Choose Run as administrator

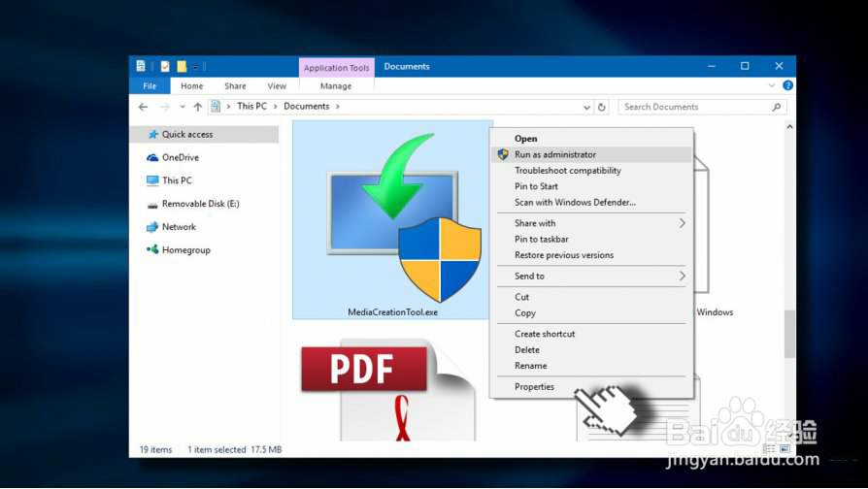point(591,154)
